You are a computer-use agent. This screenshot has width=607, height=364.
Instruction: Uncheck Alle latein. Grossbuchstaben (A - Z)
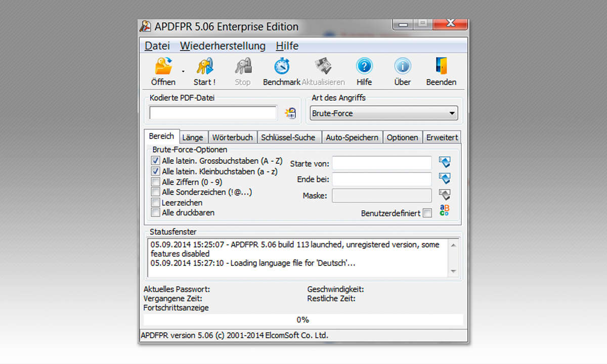tap(156, 160)
